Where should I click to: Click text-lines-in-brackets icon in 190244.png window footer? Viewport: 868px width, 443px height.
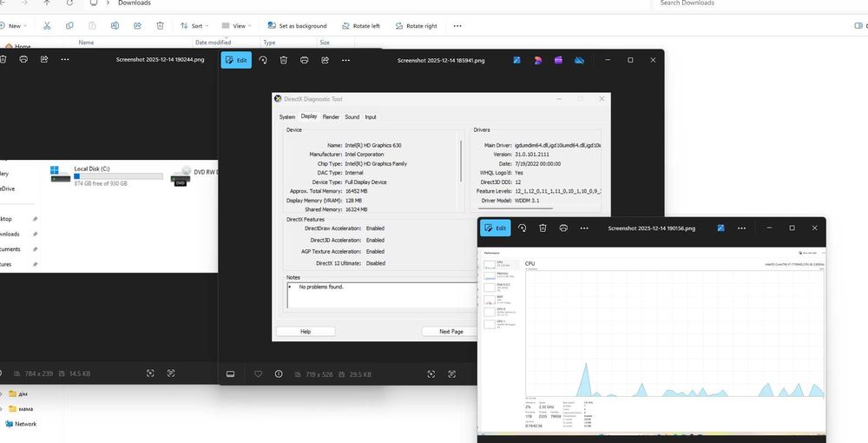pyautogui.click(x=171, y=374)
